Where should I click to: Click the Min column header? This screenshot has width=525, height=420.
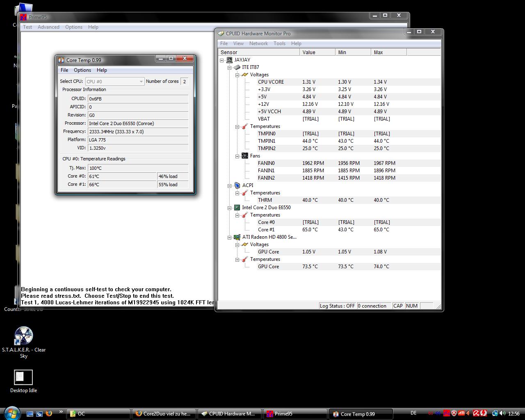(x=353, y=52)
